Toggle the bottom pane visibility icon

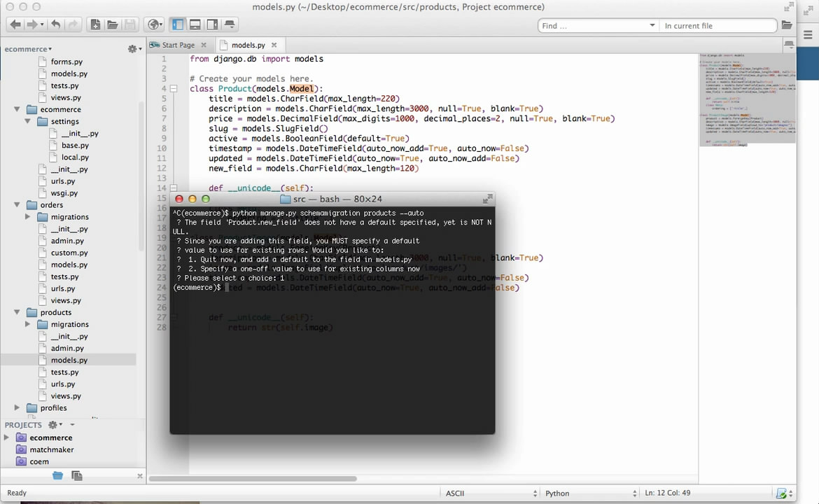tap(195, 24)
